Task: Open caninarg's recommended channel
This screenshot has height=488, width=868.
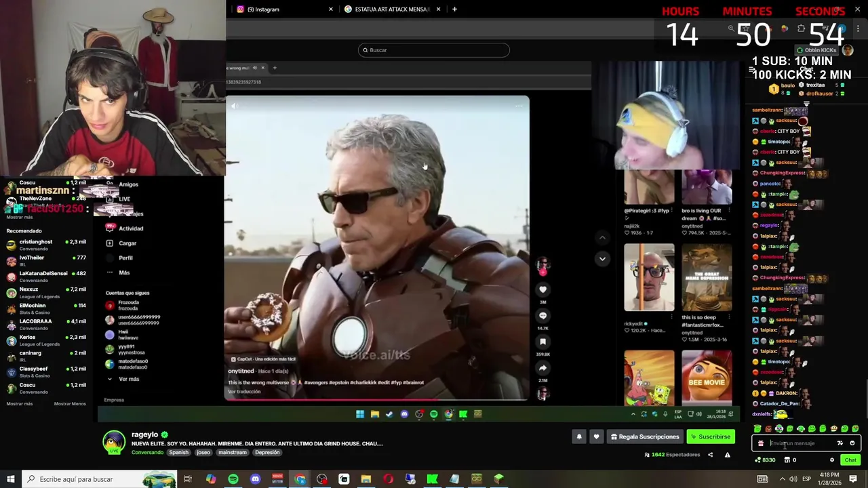Action: (x=46, y=356)
